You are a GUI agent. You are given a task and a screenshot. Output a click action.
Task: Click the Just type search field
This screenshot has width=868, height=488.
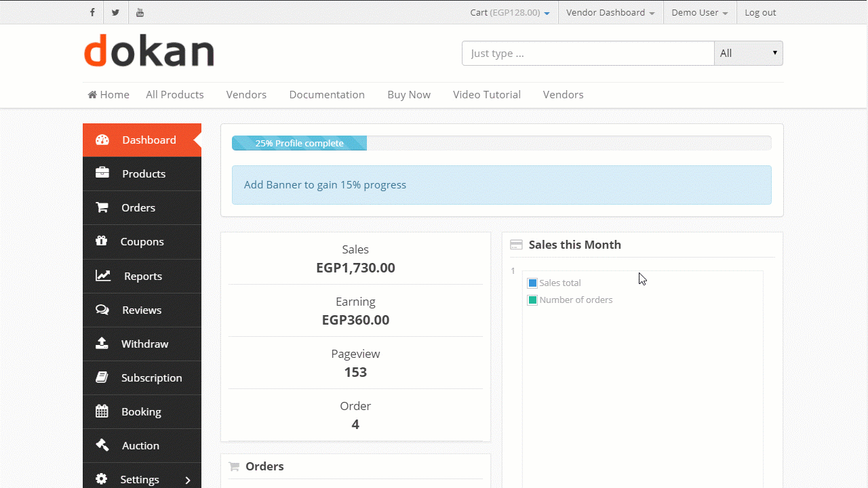point(587,54)
